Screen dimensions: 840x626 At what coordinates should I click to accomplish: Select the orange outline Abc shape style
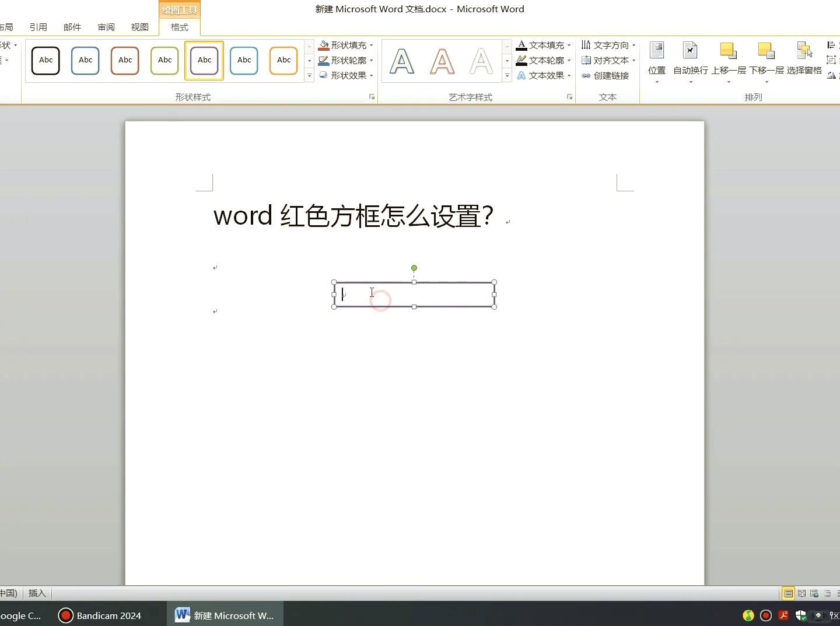284,61
